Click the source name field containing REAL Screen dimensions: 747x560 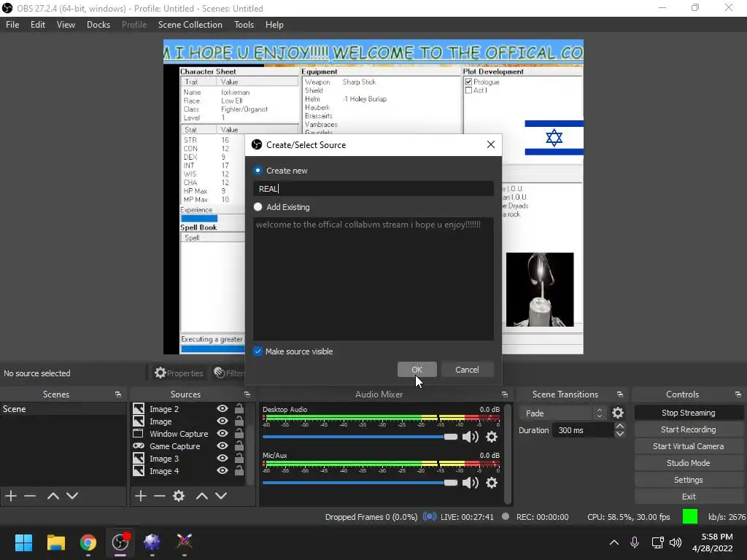point(373,189)
